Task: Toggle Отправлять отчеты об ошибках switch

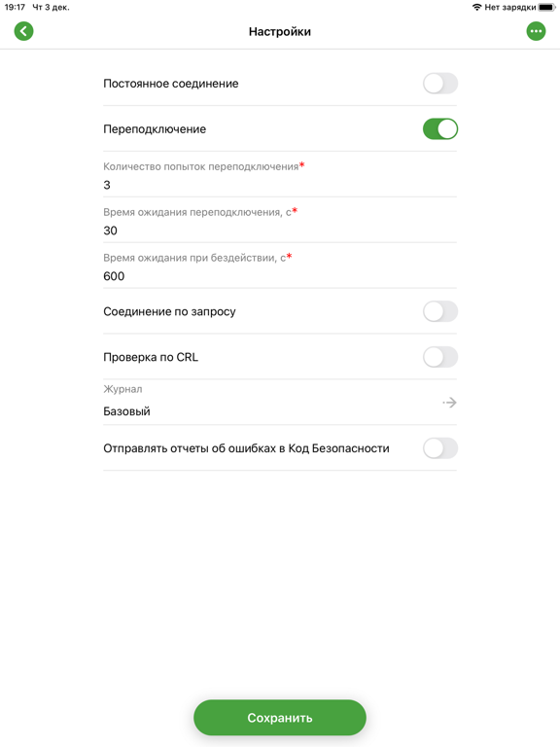Action: point(440,448)
